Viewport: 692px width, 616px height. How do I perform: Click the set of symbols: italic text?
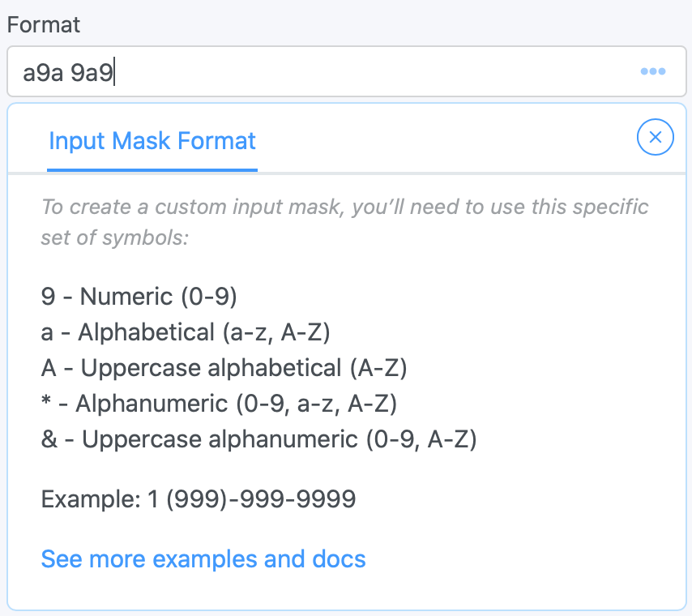click(115, 237)
